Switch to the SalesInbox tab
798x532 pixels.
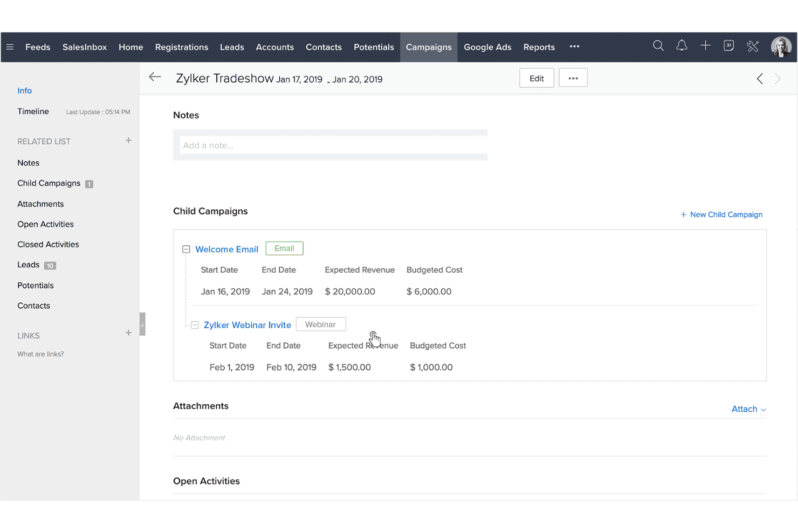click(85, 47)
